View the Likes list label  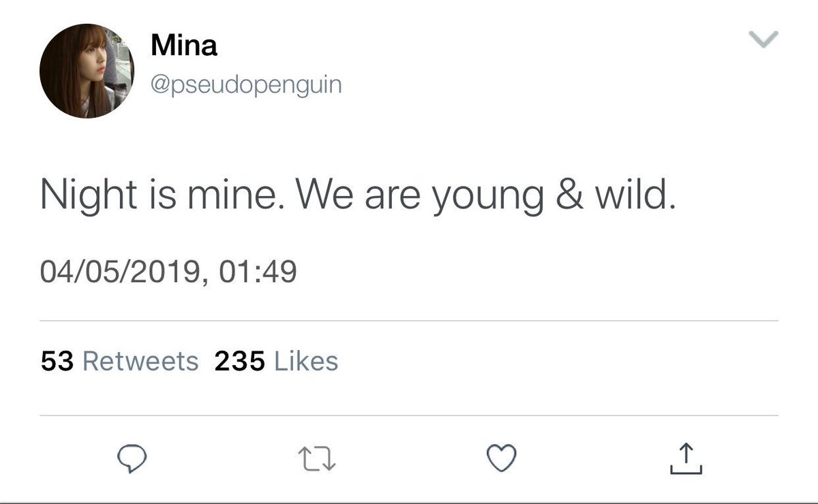[x=306, y=362]
